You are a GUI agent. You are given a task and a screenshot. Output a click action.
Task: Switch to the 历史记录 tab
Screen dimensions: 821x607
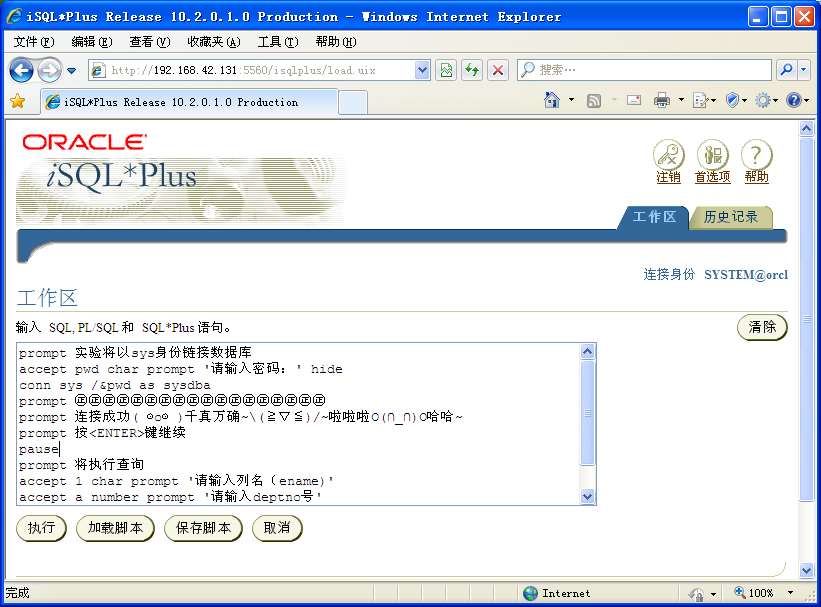pyautogui.click(x=730, y=217)
